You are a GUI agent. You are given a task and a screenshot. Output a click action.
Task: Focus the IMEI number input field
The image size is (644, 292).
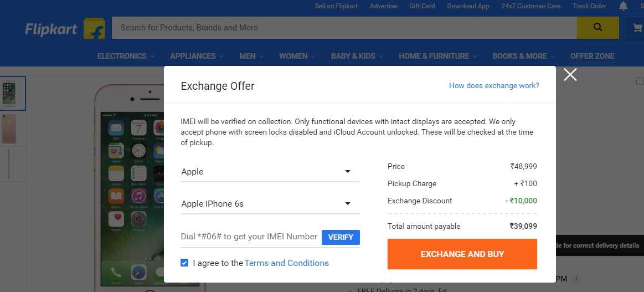[250, 237]
